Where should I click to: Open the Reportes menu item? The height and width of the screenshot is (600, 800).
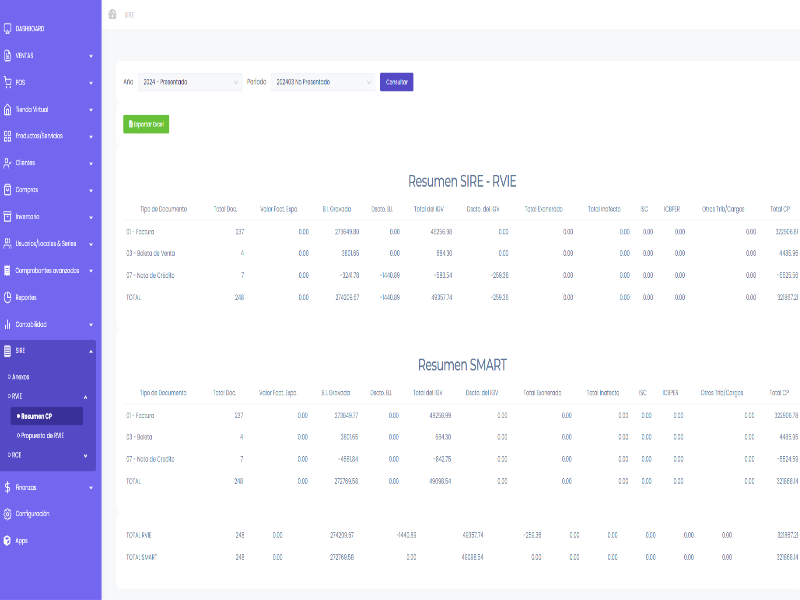point(26,297)
